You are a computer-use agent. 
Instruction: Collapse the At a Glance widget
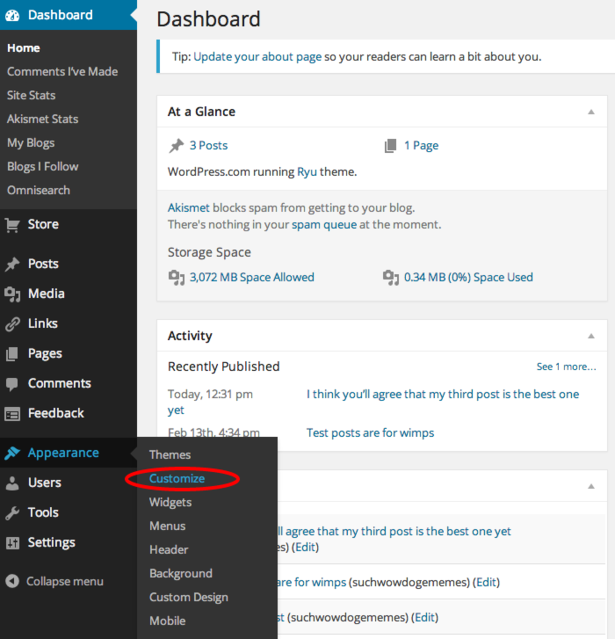pyautogui.click(x=591, y=112)
